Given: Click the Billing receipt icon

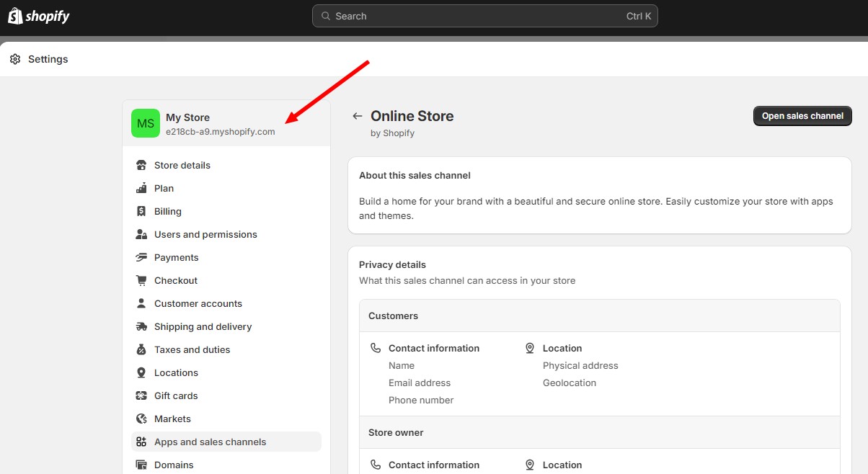Looking at the screenshot, I should tap(141, 211).
